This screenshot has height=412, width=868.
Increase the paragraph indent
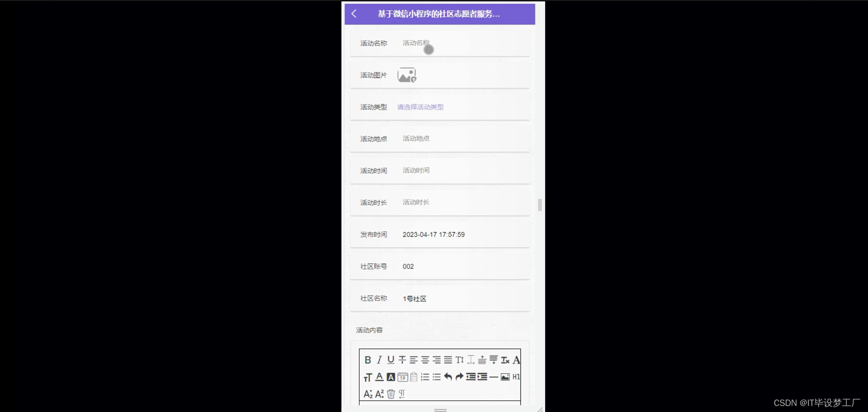482,377
